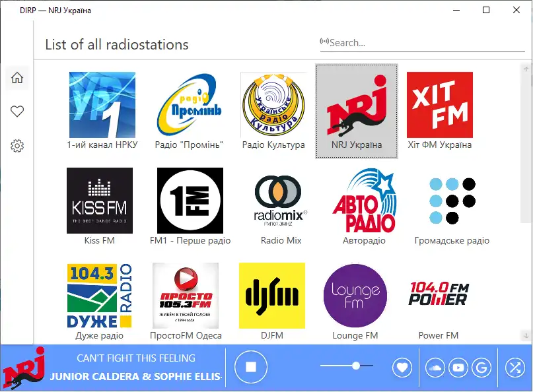The image size is (533, 392).
Task: Select the FM1 Перше радіо logo
Action: 190,201
